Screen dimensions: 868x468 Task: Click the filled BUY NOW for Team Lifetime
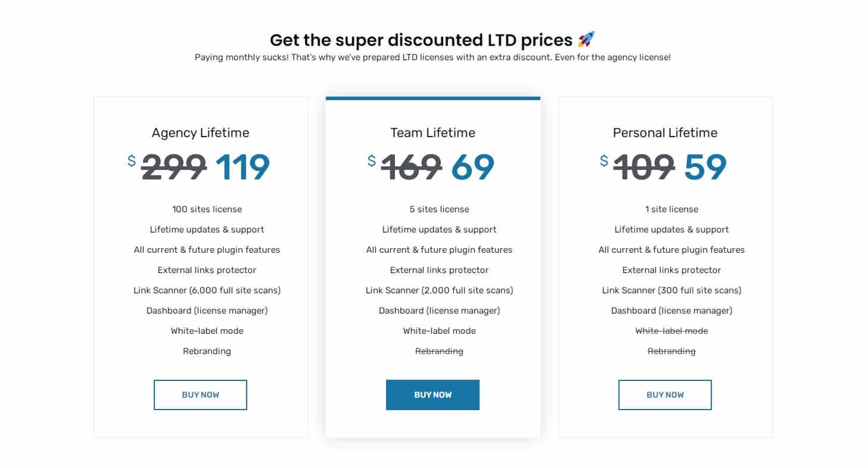pyautogui.click(x=433, y=395)
